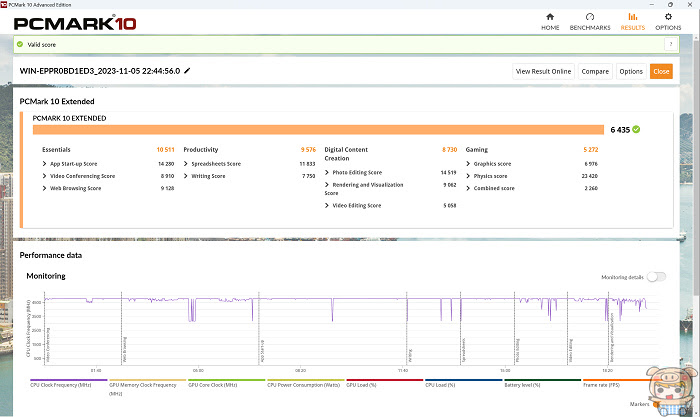This screenshot has height=417, width=700.
Task: Open the Options gear section
Action: tap(668, 21)
